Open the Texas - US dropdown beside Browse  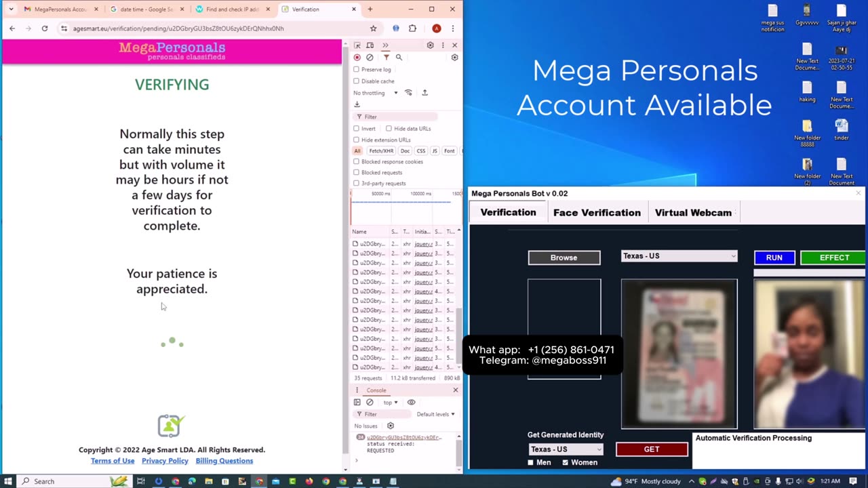point(679,256)
